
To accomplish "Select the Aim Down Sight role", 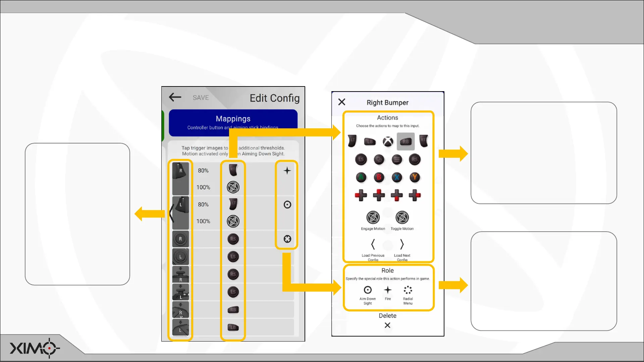I will pos(368,290).
